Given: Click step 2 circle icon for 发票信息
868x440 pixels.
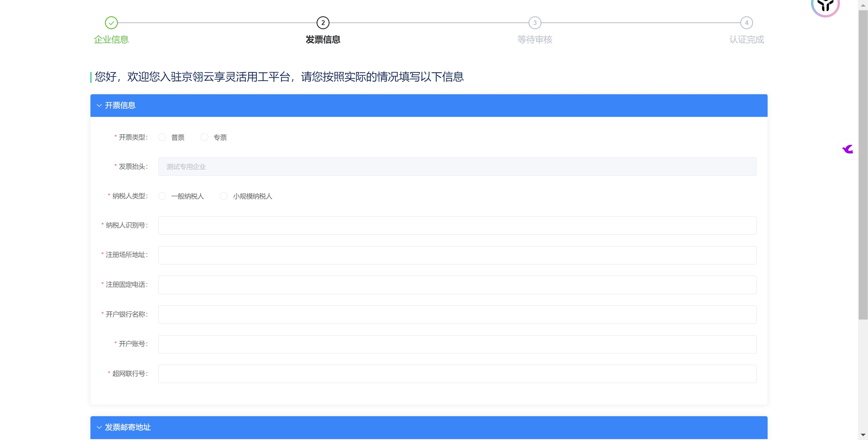Looking at the screenshot, I should coord(323,23).
